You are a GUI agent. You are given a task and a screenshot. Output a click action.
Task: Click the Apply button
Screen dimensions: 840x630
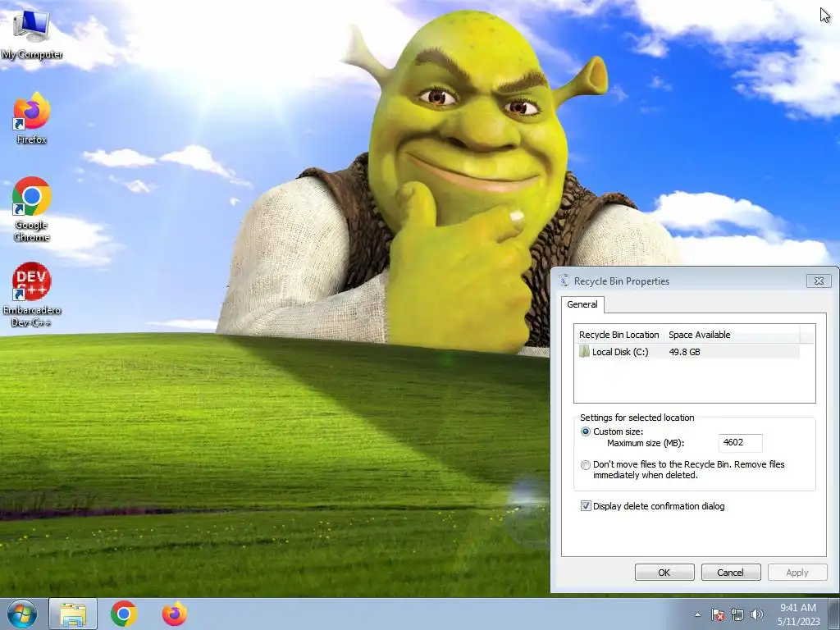pyautogui.click(x=797, y=572)
